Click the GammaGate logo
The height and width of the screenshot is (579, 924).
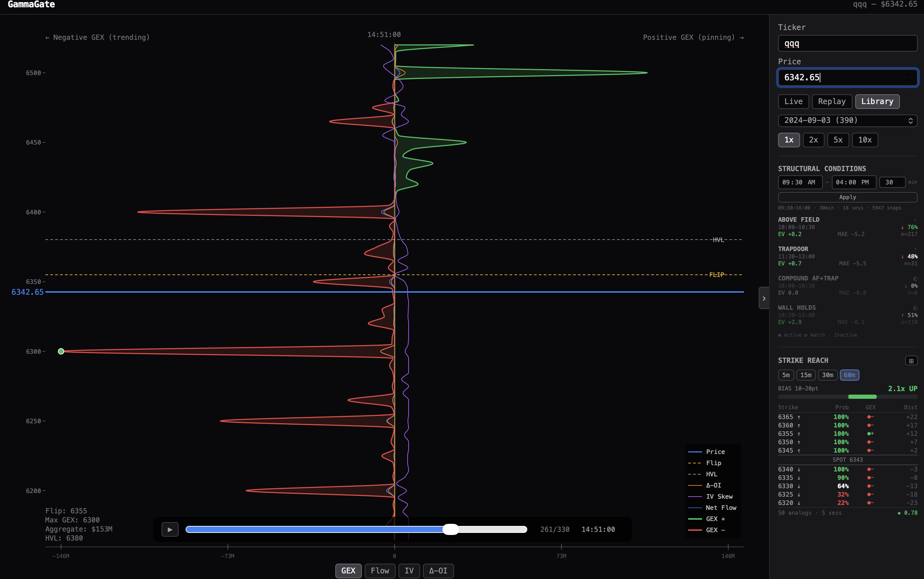32,5
